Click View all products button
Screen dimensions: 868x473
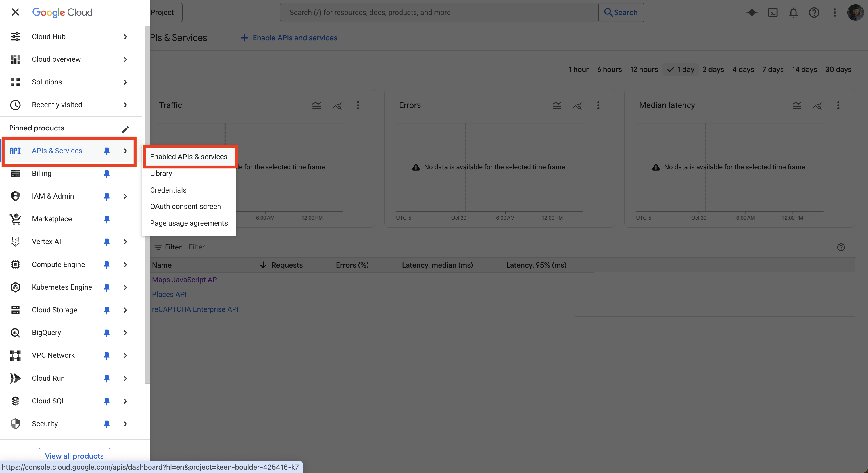[x=74, y=455]
